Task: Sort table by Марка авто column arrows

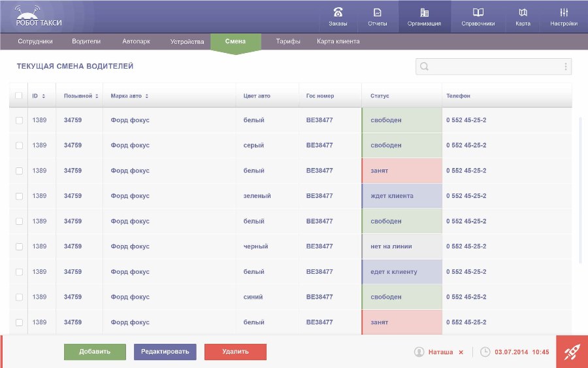Action: click(x=147, y=96)
